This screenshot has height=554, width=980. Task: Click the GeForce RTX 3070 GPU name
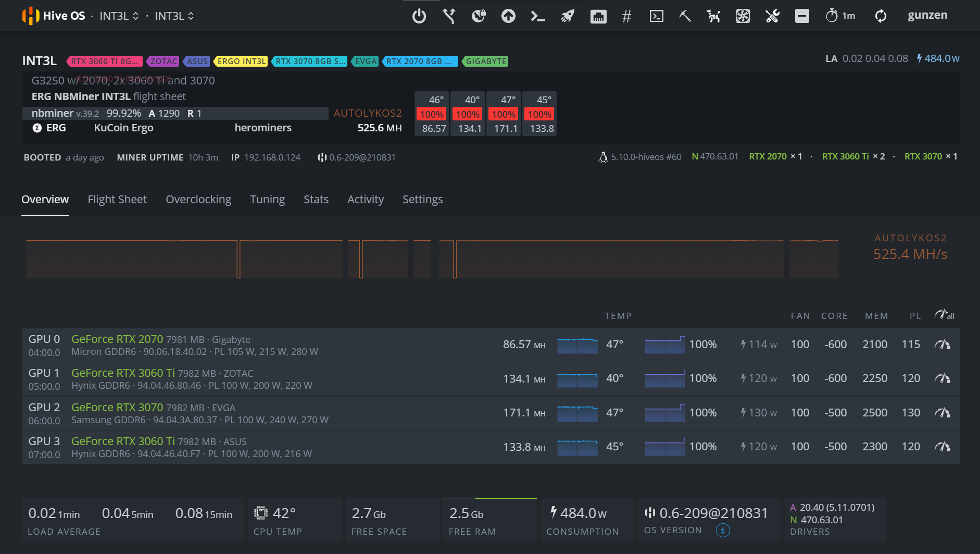click(x=117, y=408)
